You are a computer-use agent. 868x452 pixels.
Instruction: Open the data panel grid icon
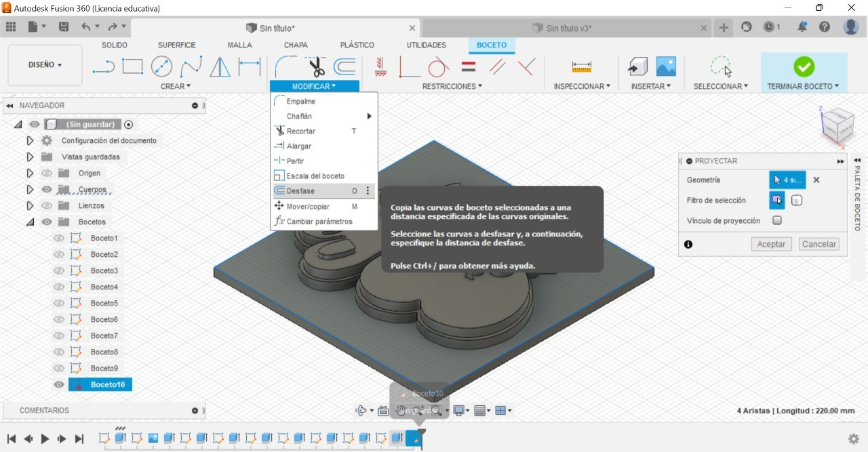click(11, 27)
